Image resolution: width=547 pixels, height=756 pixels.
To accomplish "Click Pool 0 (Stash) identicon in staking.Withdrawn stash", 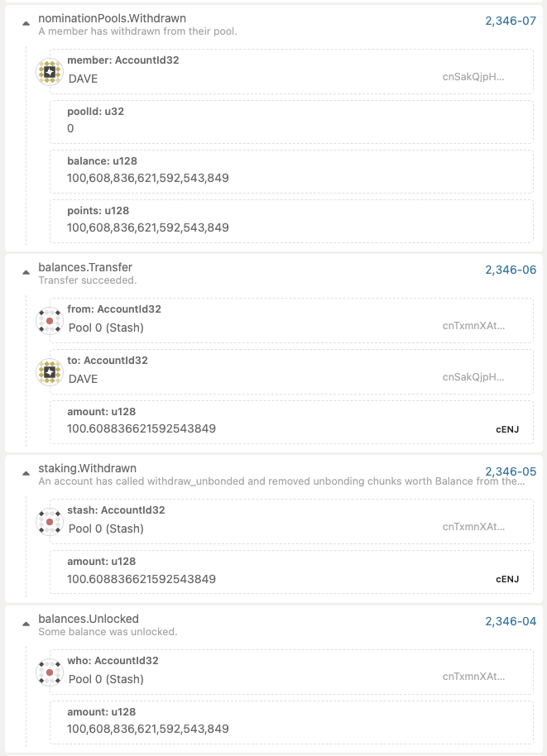I will 50,522.
